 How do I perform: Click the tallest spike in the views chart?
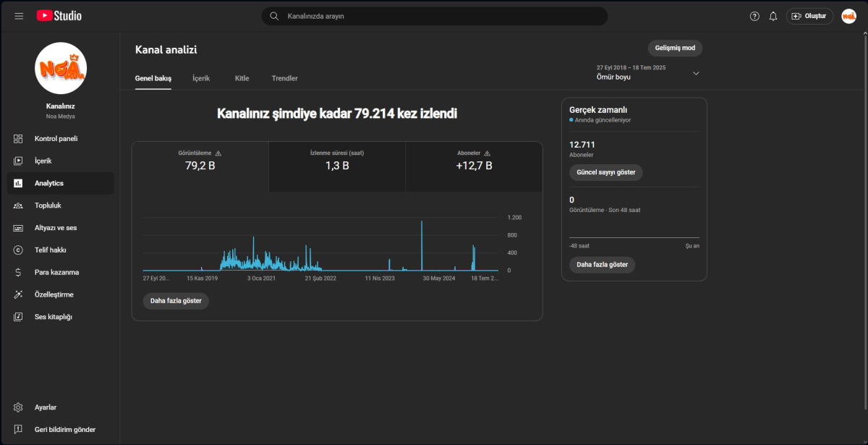click(x=422, y=245)
